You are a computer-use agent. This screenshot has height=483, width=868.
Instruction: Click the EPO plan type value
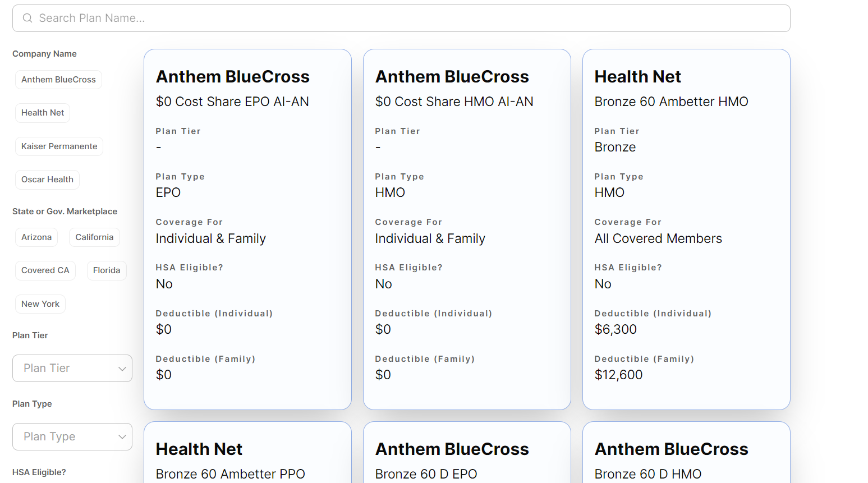click(x=168, y=192)
